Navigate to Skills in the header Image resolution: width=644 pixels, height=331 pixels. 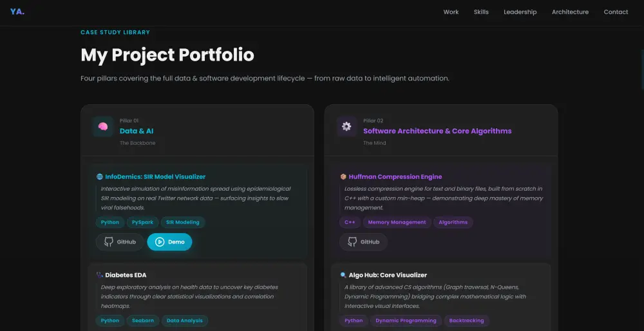[481, 12]
